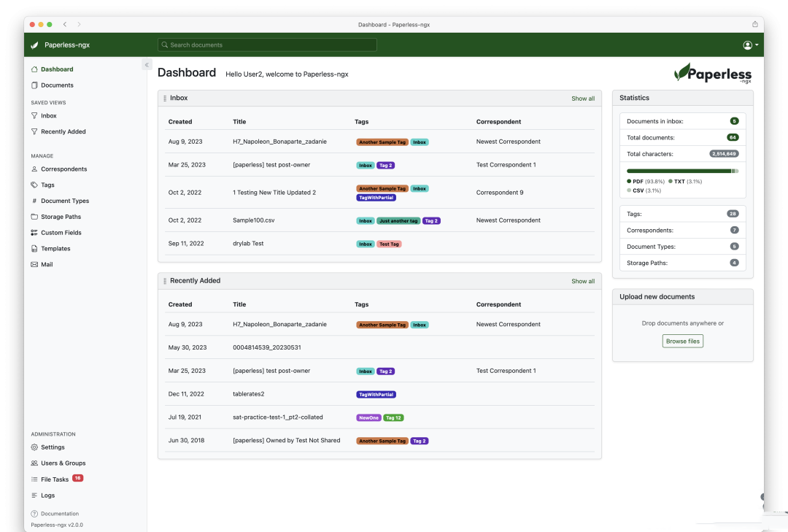The width and height of the screenshot is (788, 532).
Task: Click the Correspondents person icon
Action: (34, 169)
